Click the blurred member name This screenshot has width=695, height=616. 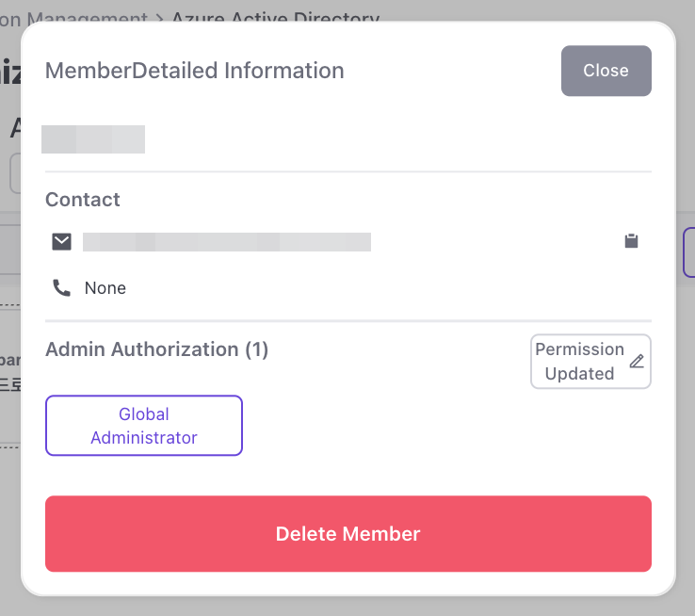coord(93,138)
